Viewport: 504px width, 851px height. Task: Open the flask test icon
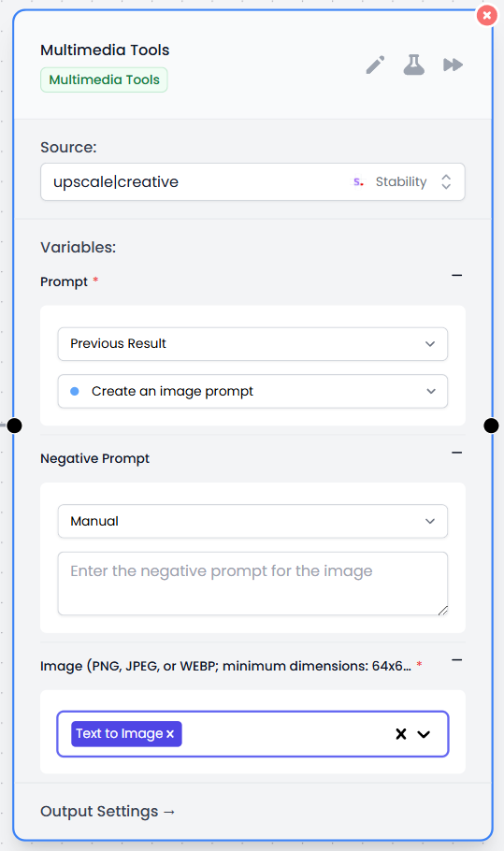click(414, 65)
